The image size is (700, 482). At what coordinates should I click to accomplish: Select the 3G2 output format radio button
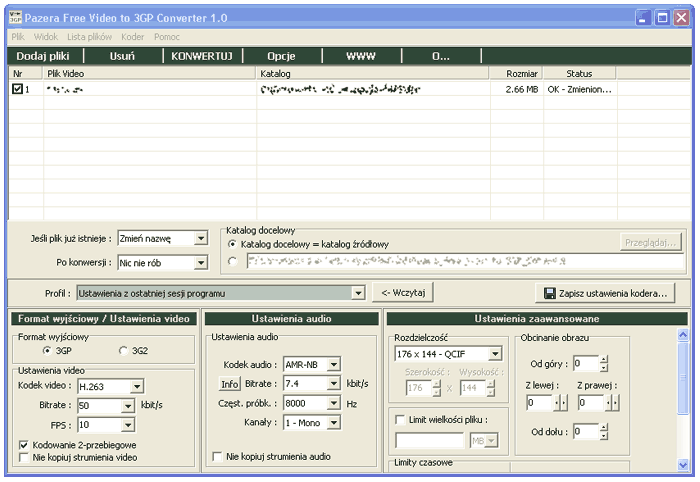[123, 351]
